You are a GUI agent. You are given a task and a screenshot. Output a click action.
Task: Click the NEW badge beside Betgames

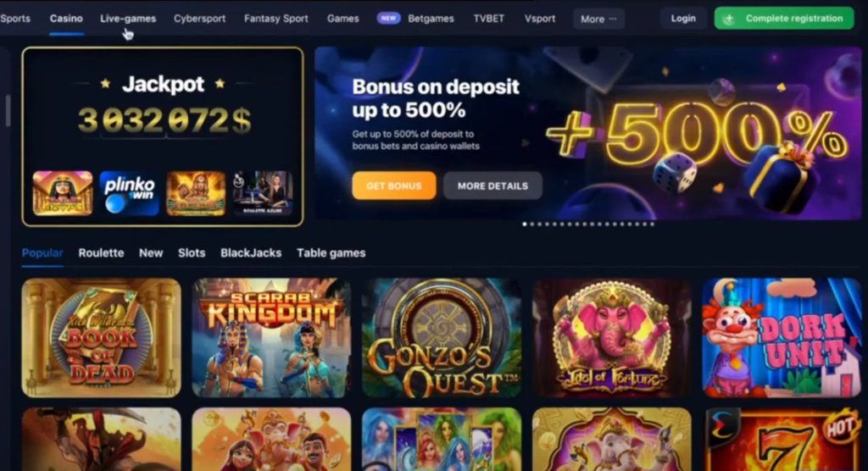(388, 19)
